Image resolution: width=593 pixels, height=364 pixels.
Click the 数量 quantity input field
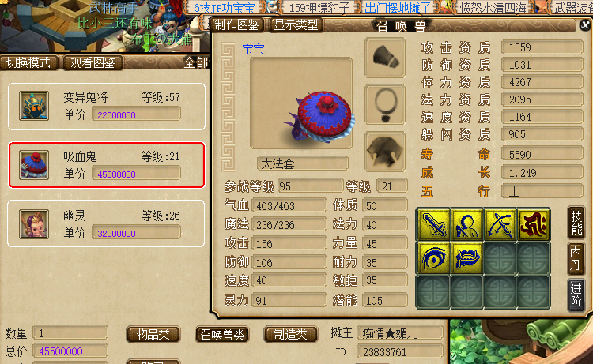(x=70, y=333)
